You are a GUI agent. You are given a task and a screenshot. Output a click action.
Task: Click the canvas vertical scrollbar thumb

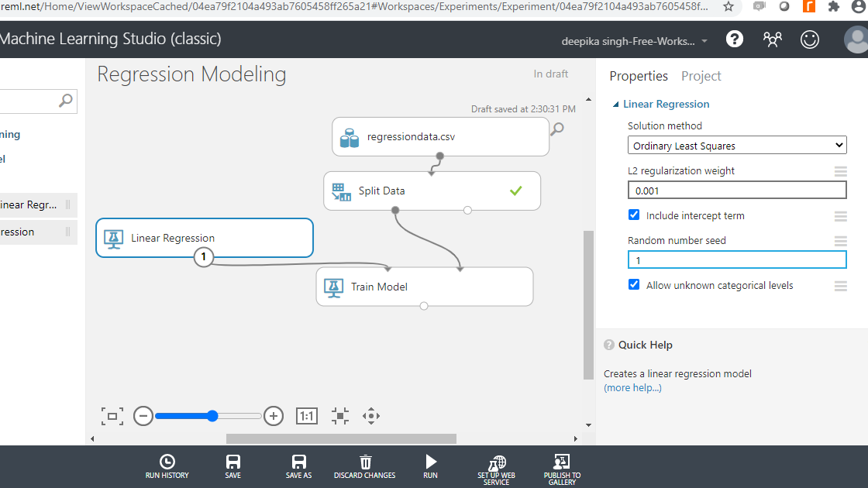point(588,305)
